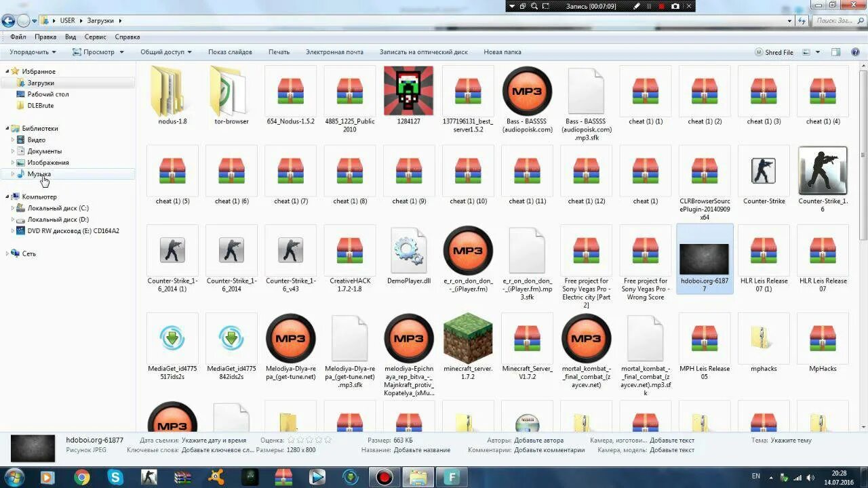Open the Вид menu
The image size is (868, 488).
pyautogui.click(x=71, y=37)
